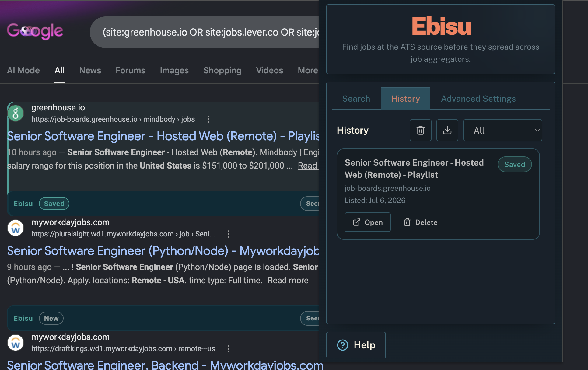This screenshot has height=370, width=588.
Task: Expand the More search filters menu
Action: tap(308, 70)
